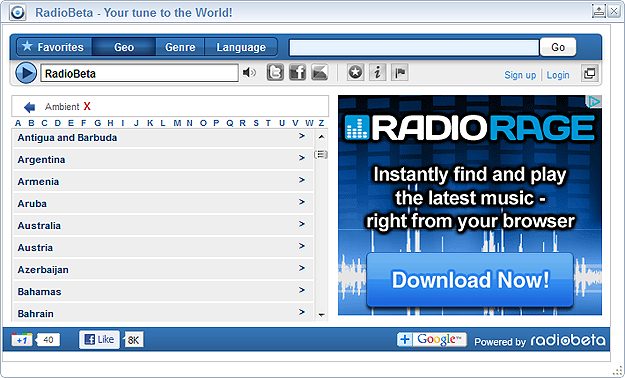Switch to the Language tab
The height and width of the screenshot is (378, 625).
(241, 47)
